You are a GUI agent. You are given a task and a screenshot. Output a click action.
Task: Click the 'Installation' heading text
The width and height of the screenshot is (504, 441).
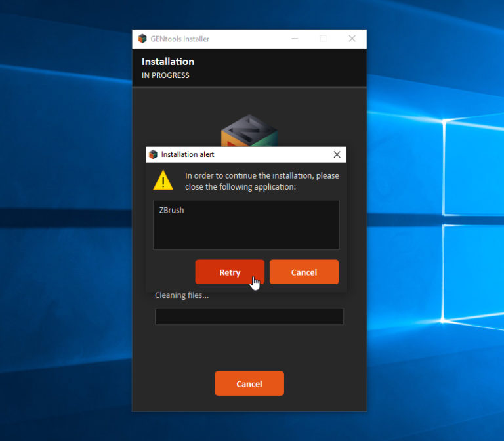[x=168, y=62]
